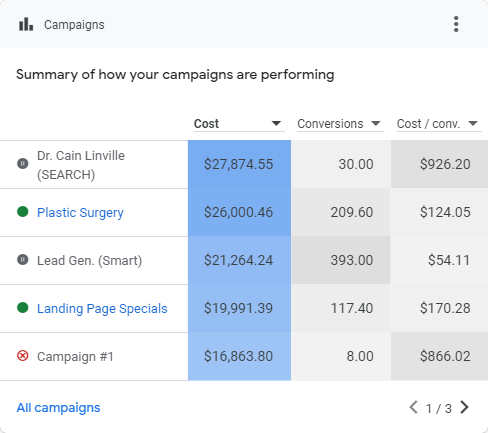Go to previous page of campaigns
The width and height of the screenshot is (488, 433).
pyautogui.click(x=413, y=407)
